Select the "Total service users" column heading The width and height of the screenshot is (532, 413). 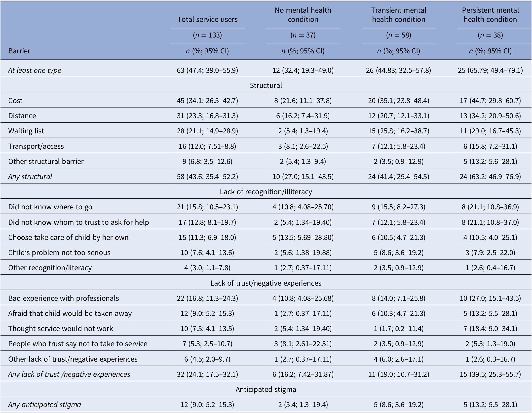click(207, 19)
